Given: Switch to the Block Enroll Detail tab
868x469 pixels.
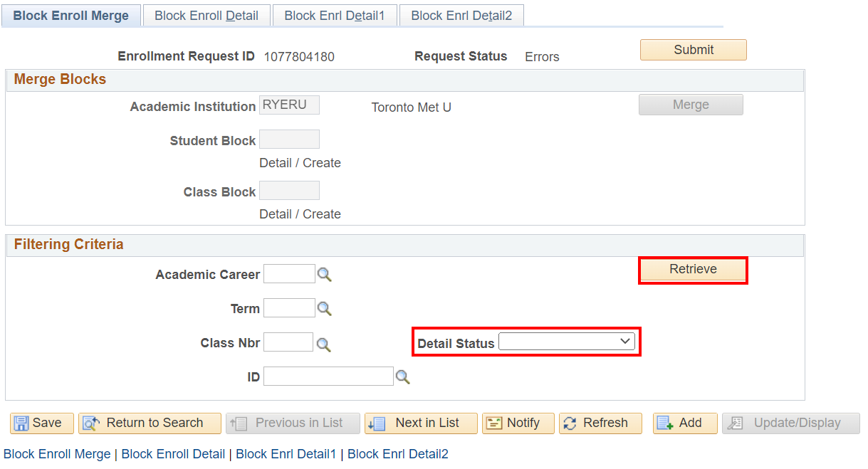Looking at the screenshot, I should (206, 16).
